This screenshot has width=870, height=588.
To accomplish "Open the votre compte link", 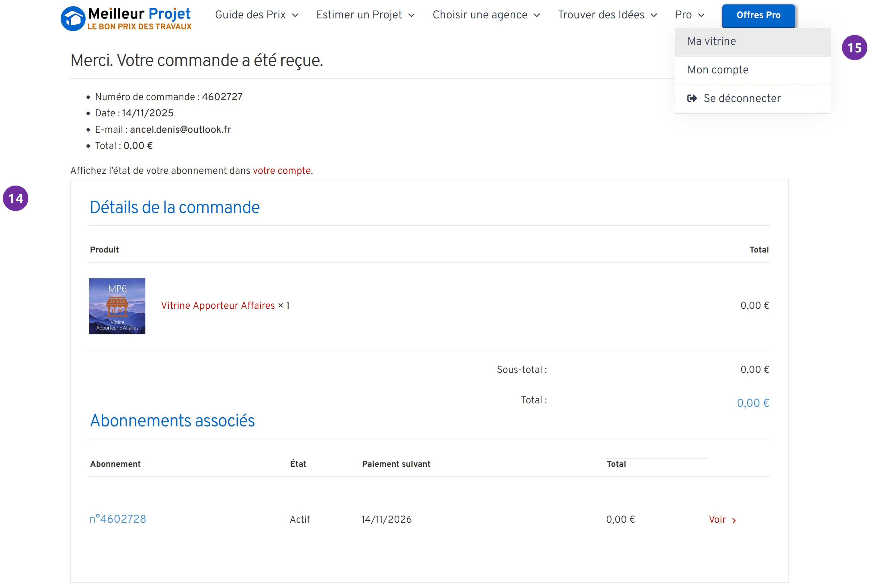I will pos(281,171).
